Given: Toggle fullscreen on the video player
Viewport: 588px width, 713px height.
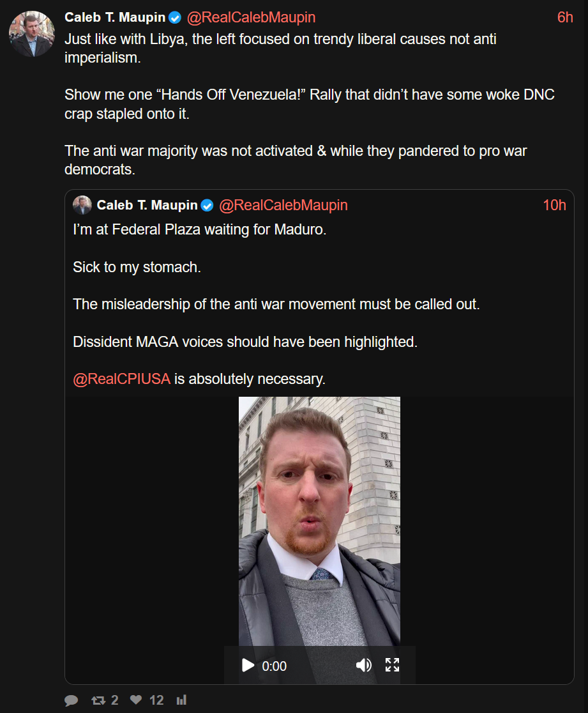Looking at the screenshot, I should click(392, 665).
